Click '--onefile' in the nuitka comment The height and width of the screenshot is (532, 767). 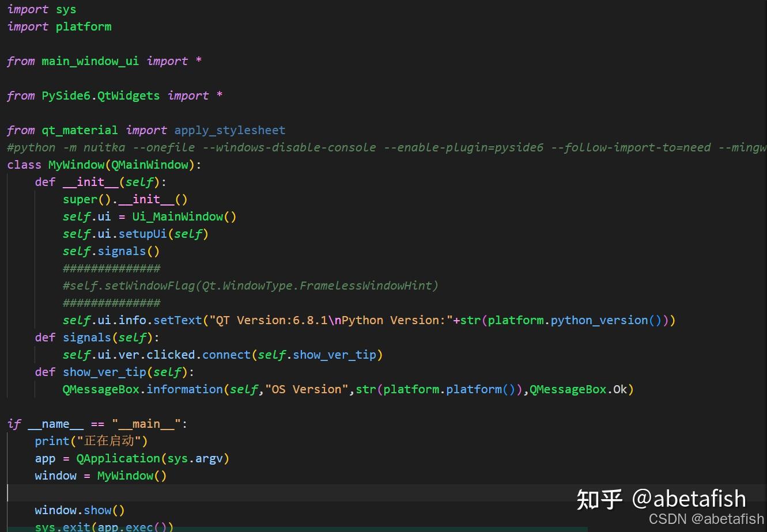(x=164, y=147)
